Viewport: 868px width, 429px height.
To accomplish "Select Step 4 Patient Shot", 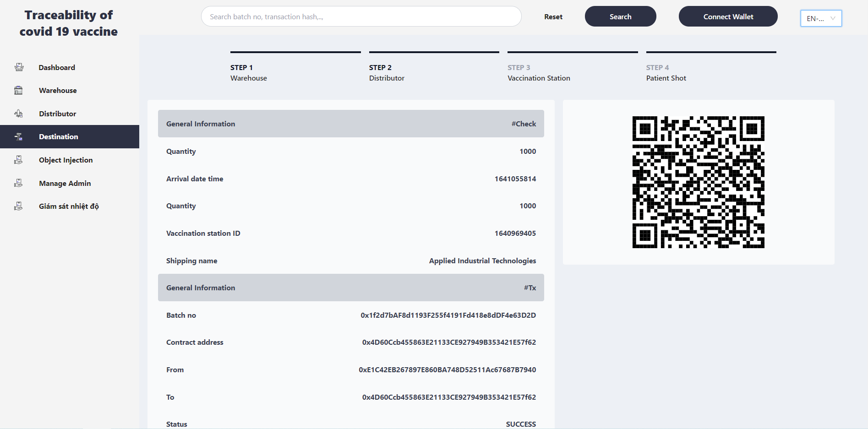I will coord(711,67).
